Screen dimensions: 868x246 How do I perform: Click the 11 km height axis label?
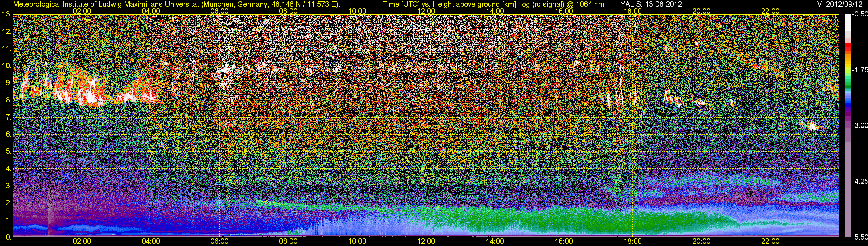6,49
